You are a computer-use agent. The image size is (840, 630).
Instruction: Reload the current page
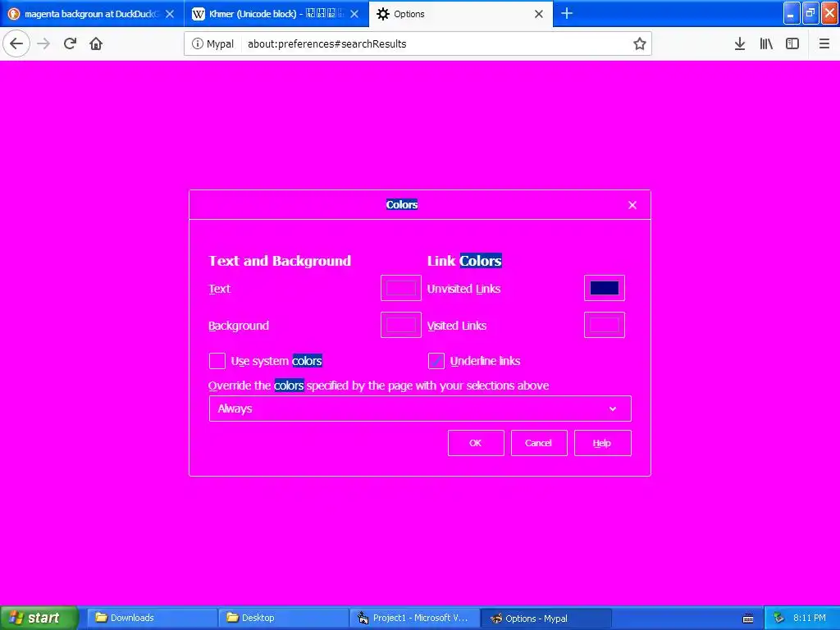[x=70, y=43]
